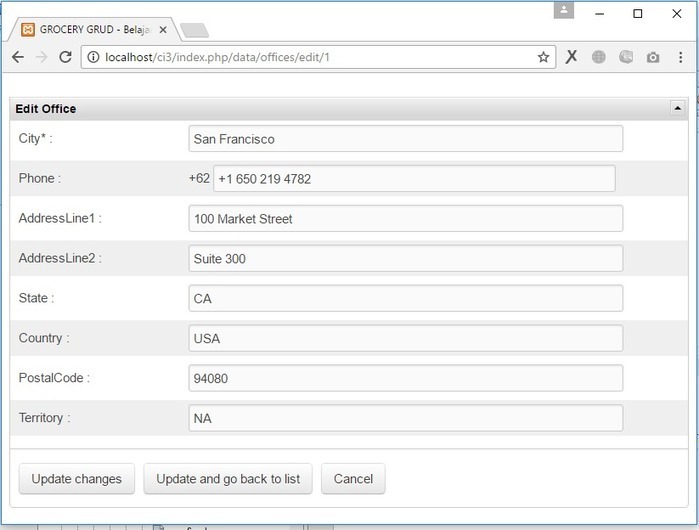699x530 pixels.
Task: Open the globe extension icon
Action: (x=599, y=57)
